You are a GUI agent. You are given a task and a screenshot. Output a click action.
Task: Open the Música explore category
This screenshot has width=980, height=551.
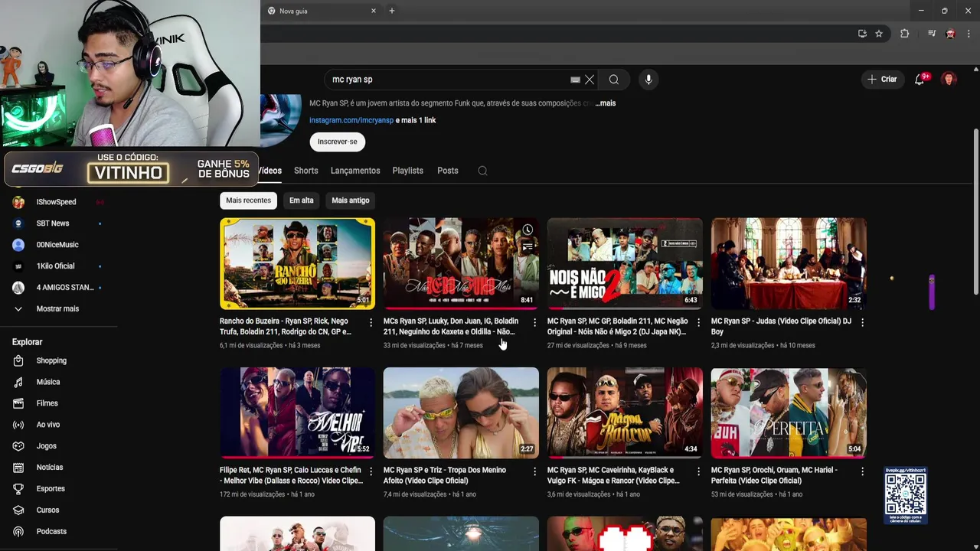coord(48,382)
